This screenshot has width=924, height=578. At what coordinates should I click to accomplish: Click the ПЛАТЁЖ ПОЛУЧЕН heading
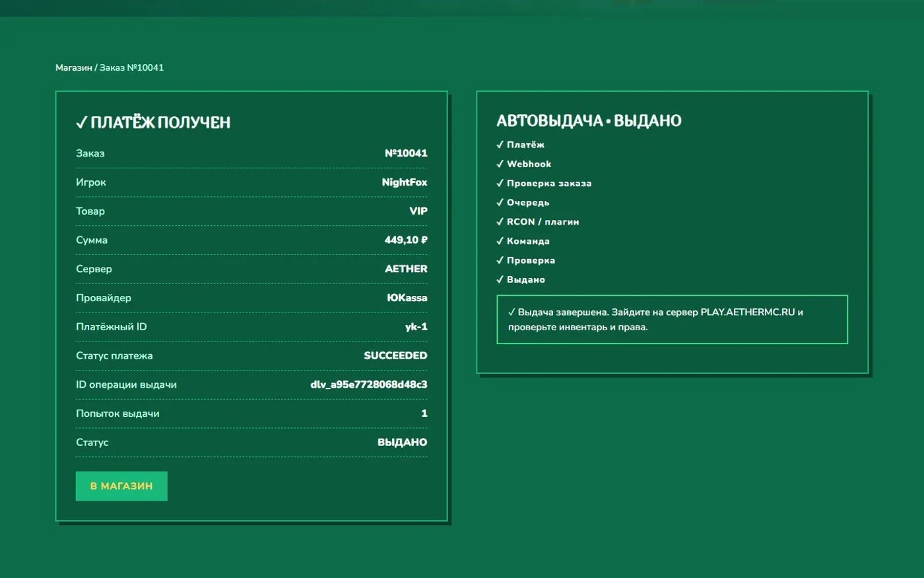coord(153,122)
